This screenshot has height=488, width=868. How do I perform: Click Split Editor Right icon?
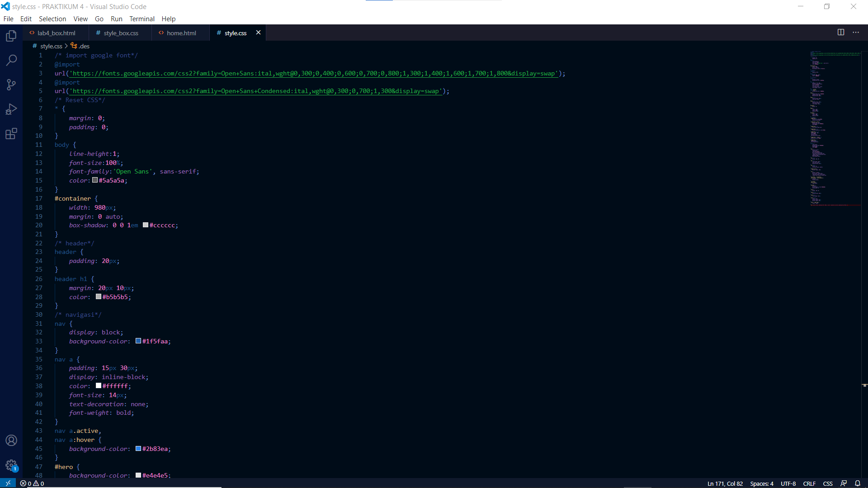tap(841, 32)
